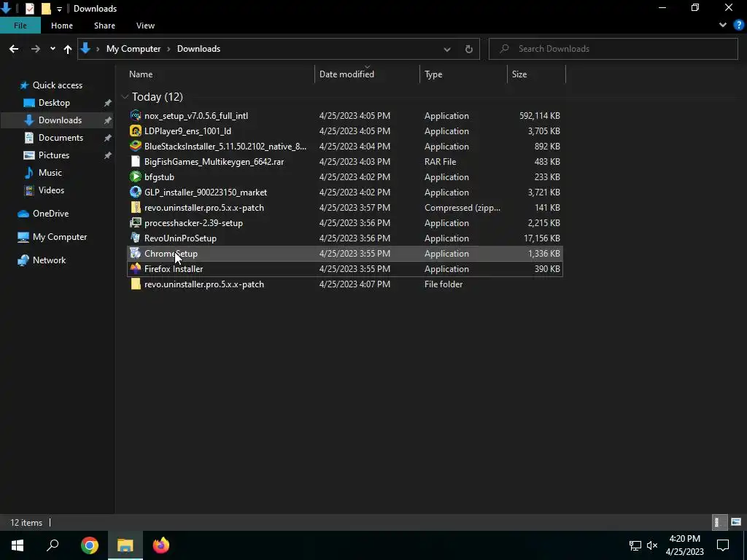The width and height of the screenshot is (747, 560).
Task: Click the RevoUninProSetup icon
Action: click(135, 238)
